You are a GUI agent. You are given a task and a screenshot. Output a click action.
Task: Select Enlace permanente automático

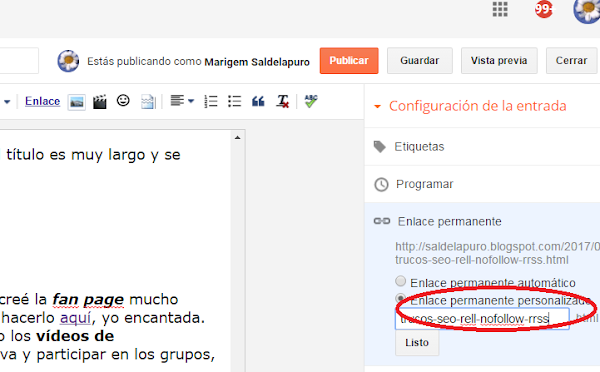pyautogui.click(x=401, y=281)
